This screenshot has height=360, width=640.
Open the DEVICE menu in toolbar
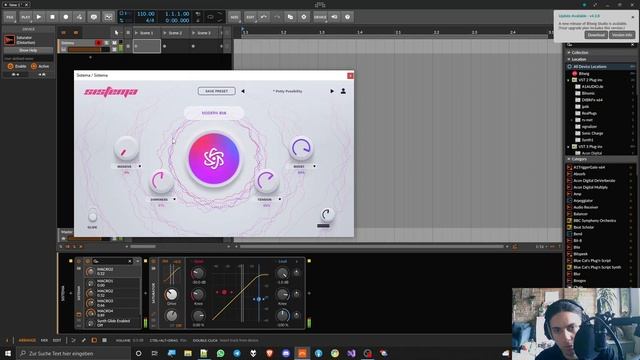[320, 17]
